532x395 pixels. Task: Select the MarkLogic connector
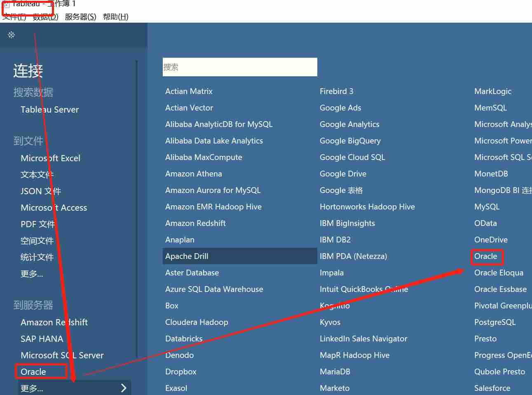pos(493,91)
